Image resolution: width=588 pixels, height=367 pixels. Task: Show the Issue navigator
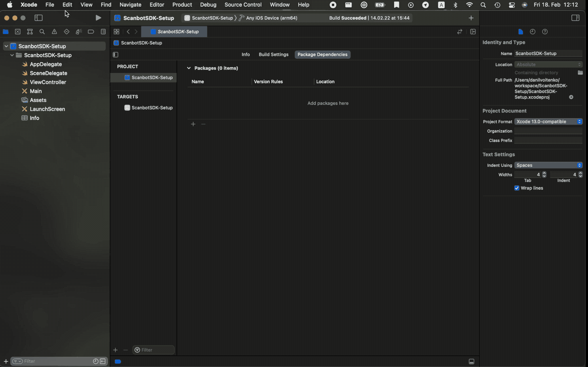click(54, 32)
